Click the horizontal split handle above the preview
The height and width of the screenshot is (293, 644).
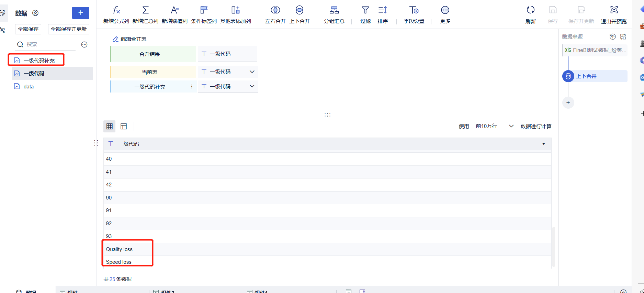coord(327,115)
